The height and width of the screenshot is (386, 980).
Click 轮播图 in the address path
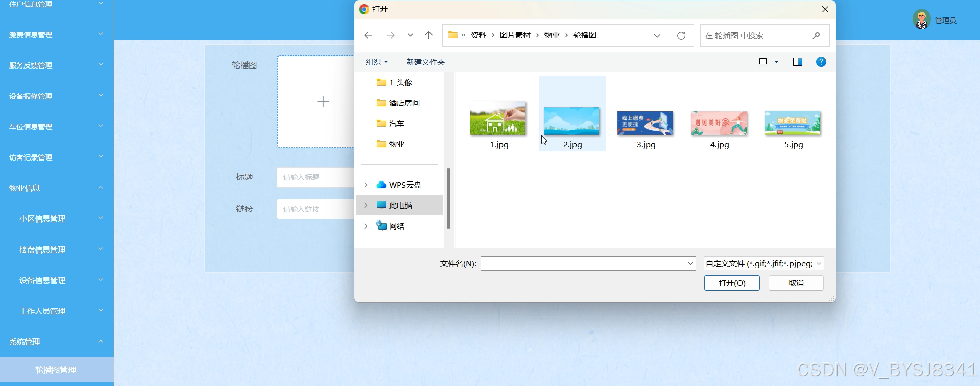click(585, 35)
